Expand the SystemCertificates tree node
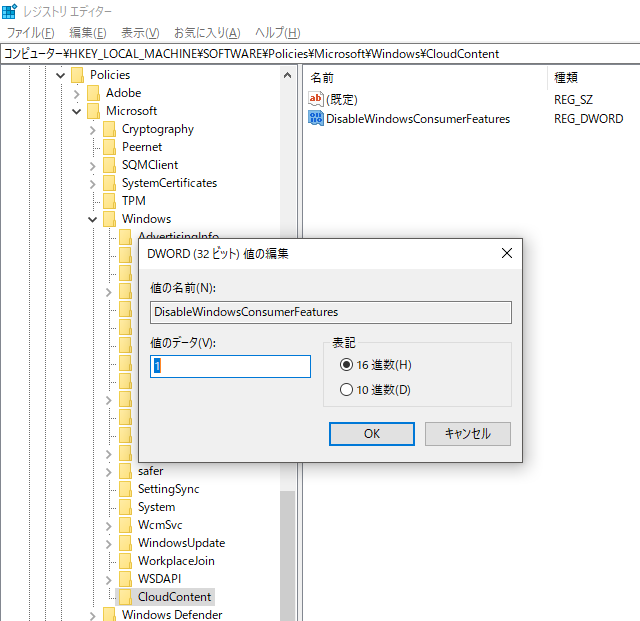This screenshot has height=621, width=640. (93, 184)
